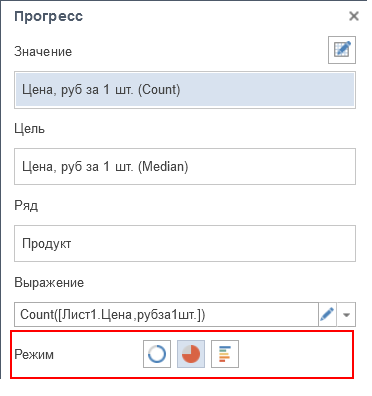
Task: Select the Цена (Median) target field
Action: point(185,166)
